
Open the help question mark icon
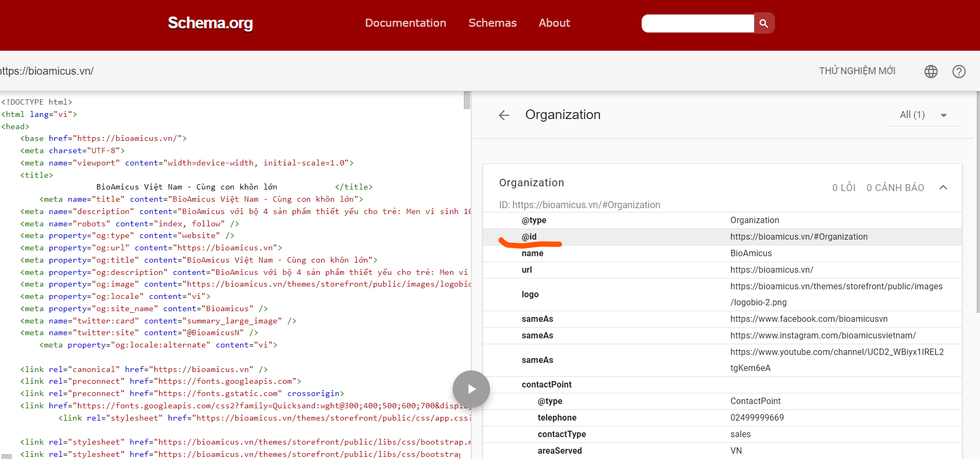click(959, 72)
